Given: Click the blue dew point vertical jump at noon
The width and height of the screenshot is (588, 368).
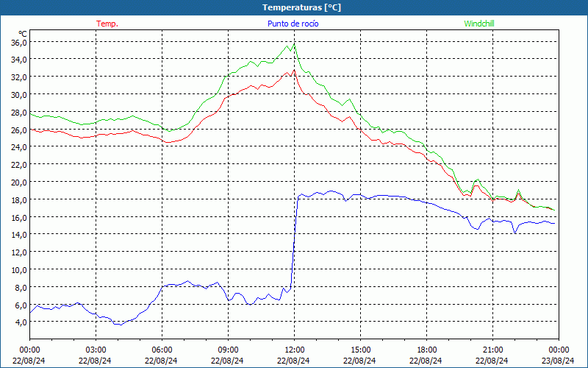Looking at the screenshot, I should point(295,241).
